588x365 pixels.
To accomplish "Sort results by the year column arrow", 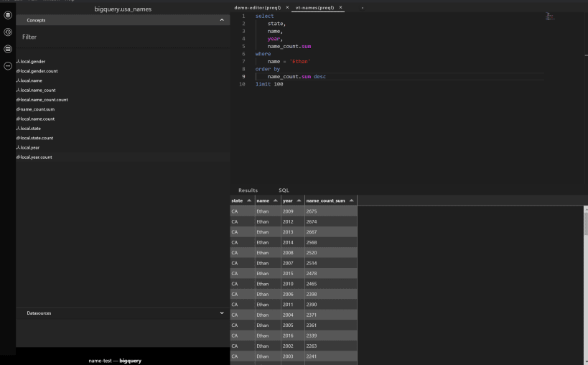I will (x=298, y=200).
